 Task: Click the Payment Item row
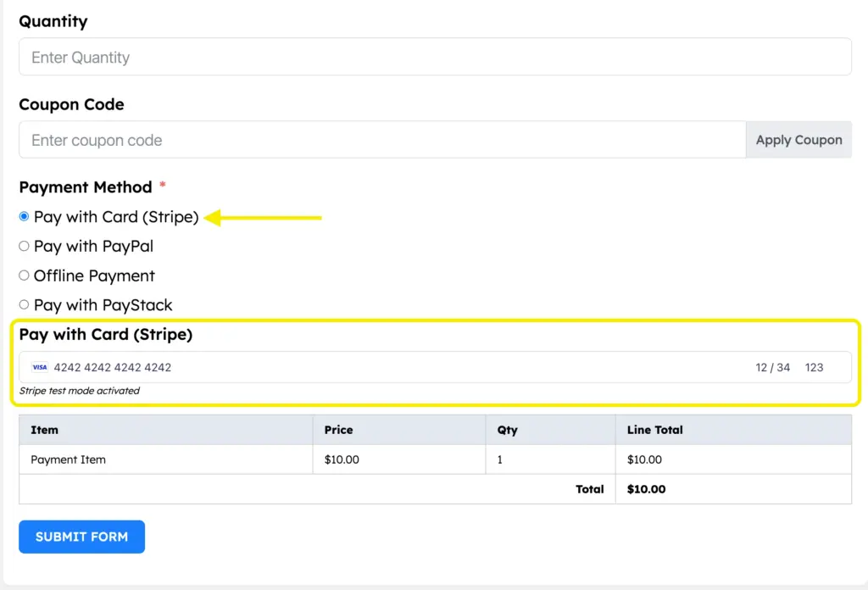(x=67, y=459)
